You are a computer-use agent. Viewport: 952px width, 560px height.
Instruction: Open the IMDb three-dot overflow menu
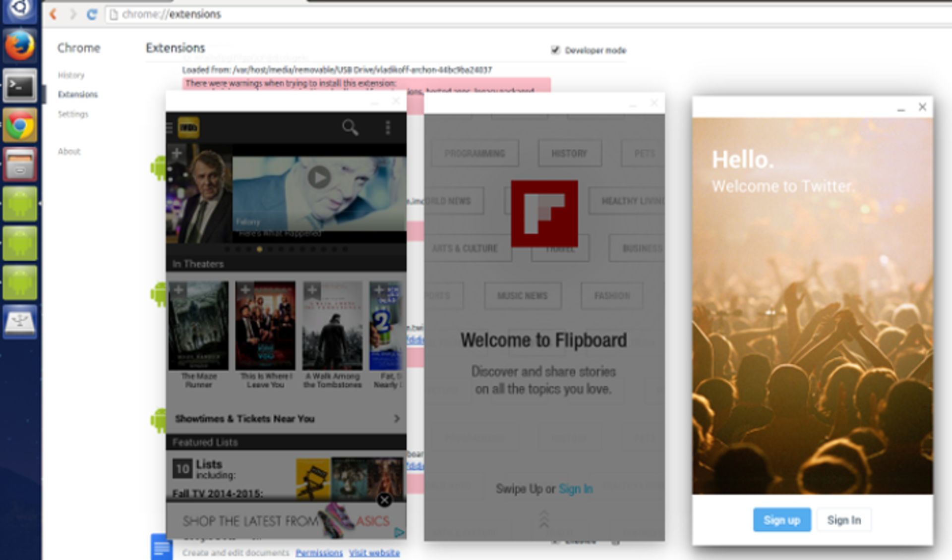388,128
